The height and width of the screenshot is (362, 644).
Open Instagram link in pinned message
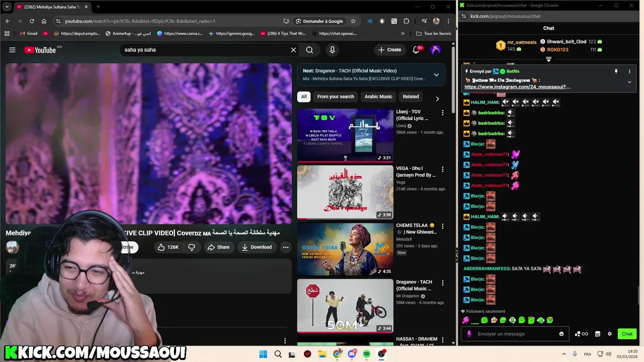point(517,87)
